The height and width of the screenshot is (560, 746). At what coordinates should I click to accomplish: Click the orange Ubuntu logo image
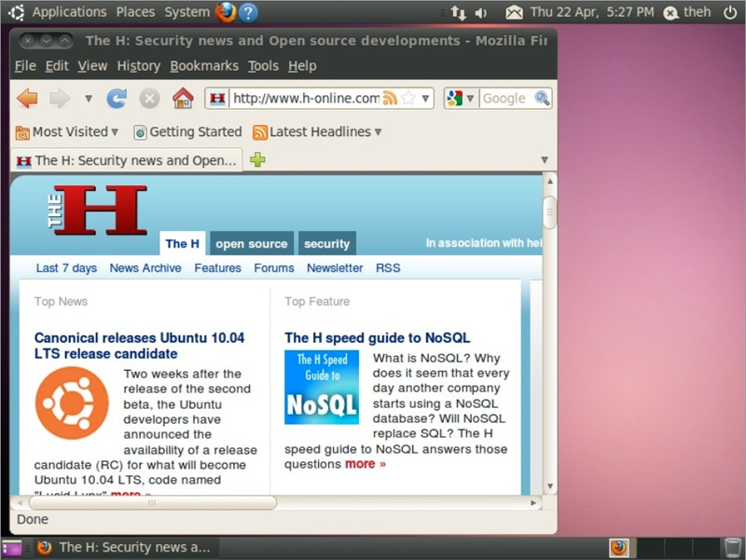pyautogui.click(x=72, y=403)
